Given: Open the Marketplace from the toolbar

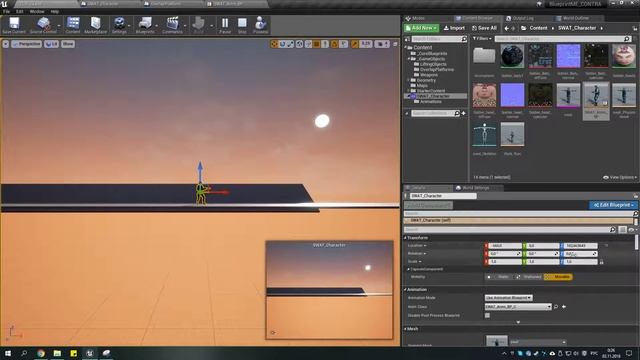Looking at the screenshot, I should coord(96,25).
